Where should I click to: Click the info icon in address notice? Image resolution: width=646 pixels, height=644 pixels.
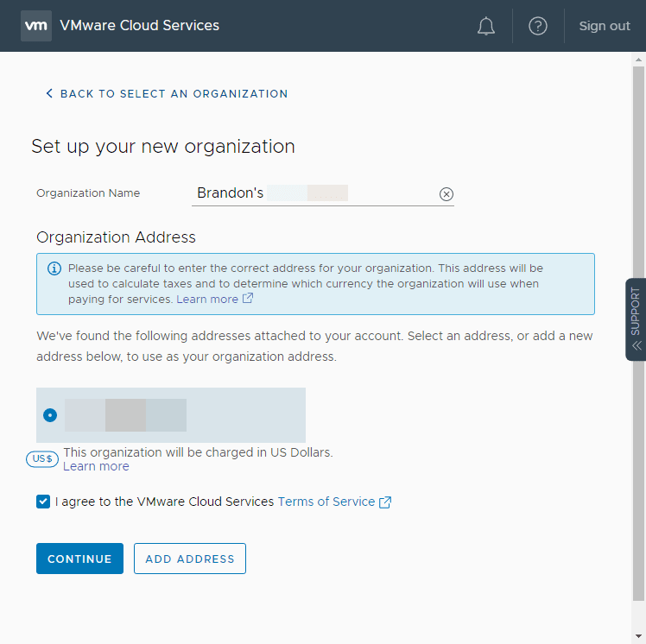pyautogui.click(x=54, y=268)
